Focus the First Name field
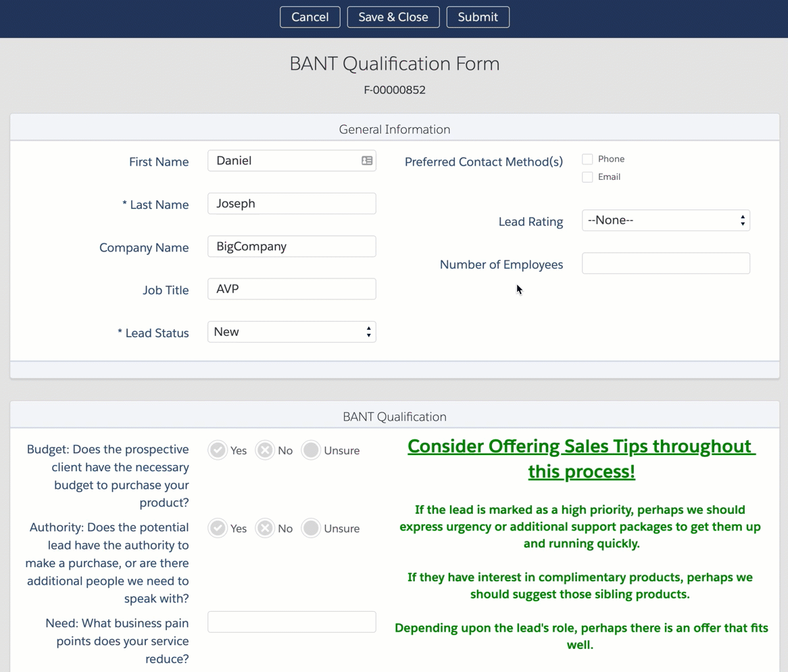This screenshot has width=788, height=672. [291, 161]
